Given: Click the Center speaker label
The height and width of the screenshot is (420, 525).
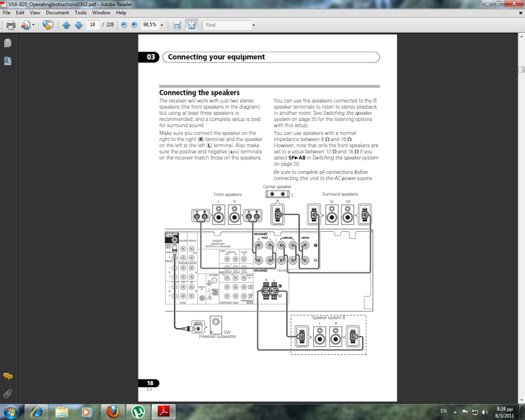Looking at the screenshot, I should click(277, 187).
